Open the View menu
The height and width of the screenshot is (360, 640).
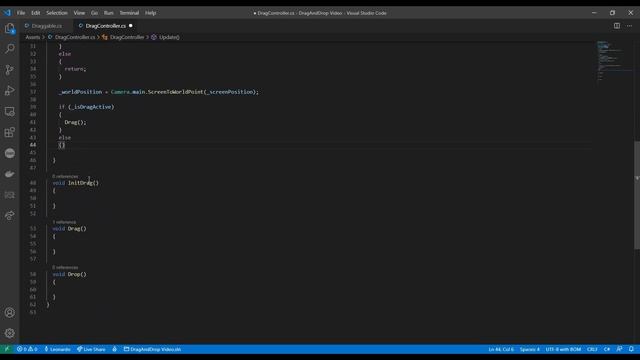click(x=79, y=13)
